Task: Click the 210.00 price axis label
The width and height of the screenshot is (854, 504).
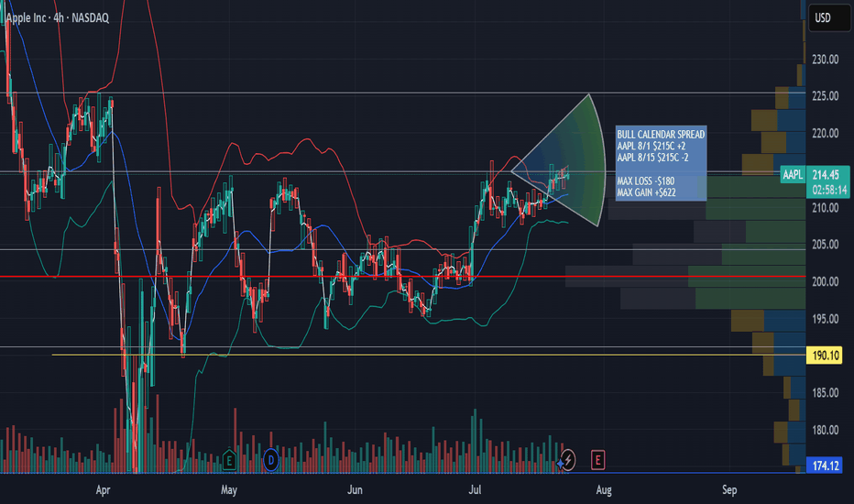Action: coord(825,208)
